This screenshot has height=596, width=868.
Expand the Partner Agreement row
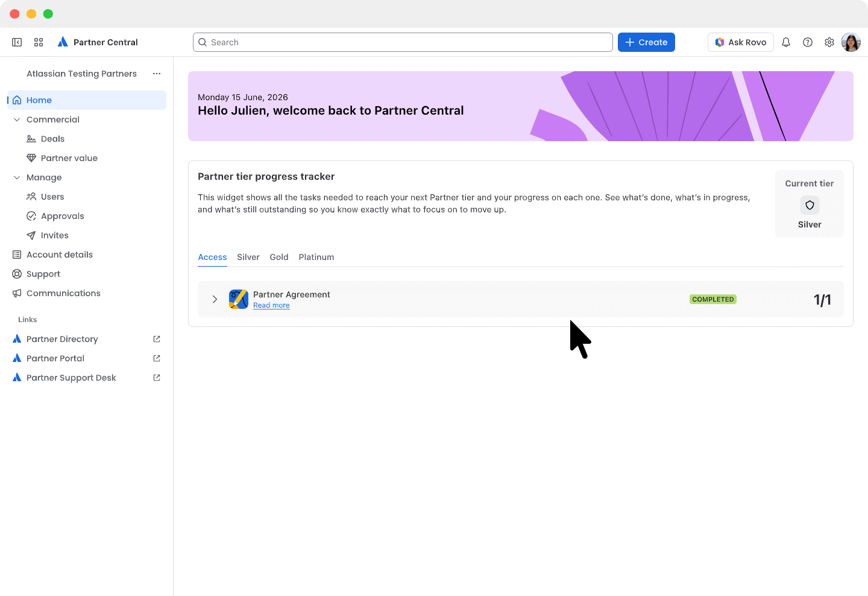(215, 299)
